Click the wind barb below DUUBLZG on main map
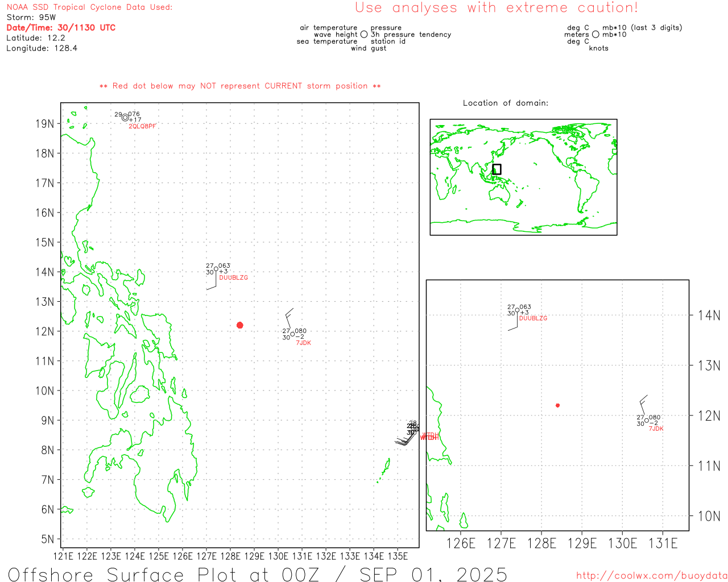 click(212, 281)
